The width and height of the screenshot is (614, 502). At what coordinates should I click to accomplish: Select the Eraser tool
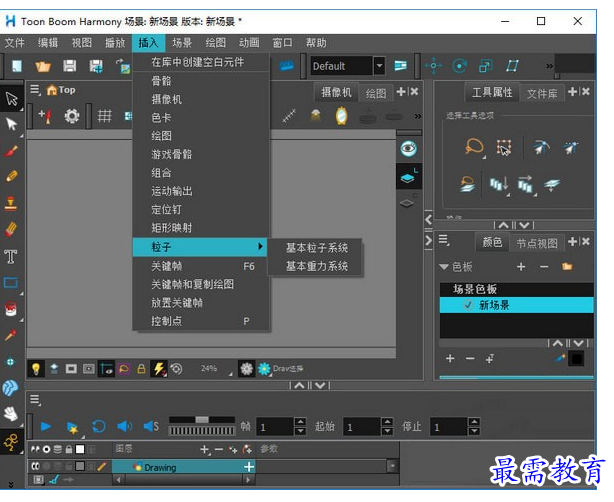point(11,229)
